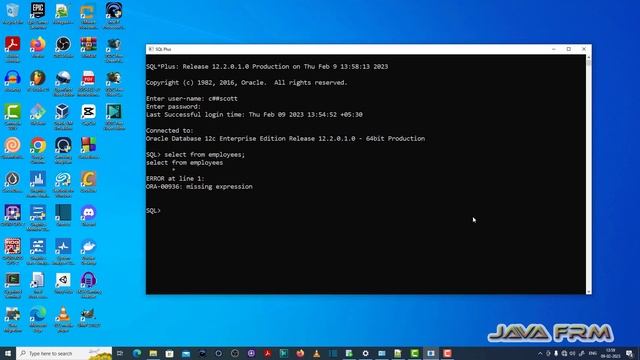Close the SQL Plus window
Image resolution: width=640 pixels, height=360 pixels.
(584, 49)
